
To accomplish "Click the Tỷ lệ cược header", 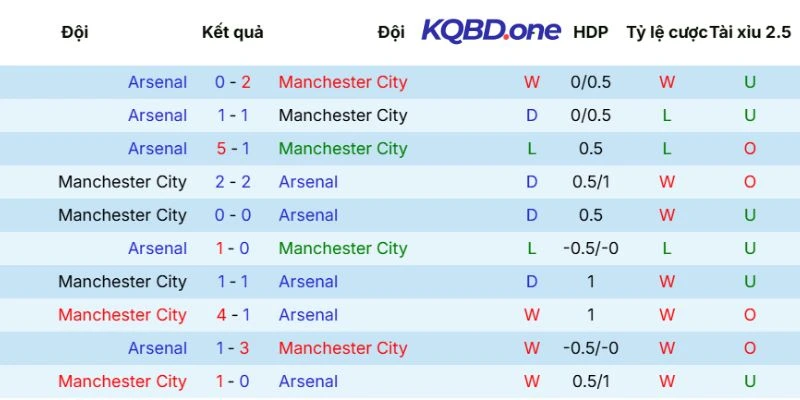I will point(667,32).
